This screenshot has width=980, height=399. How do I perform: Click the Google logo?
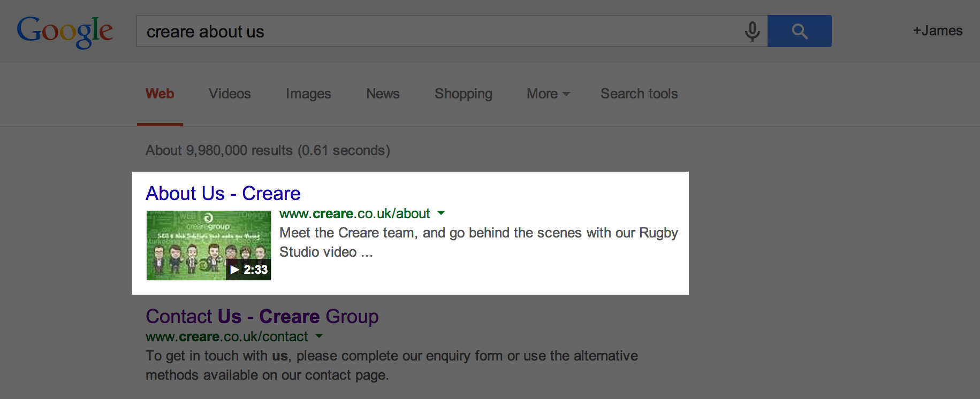coord(65,32)
